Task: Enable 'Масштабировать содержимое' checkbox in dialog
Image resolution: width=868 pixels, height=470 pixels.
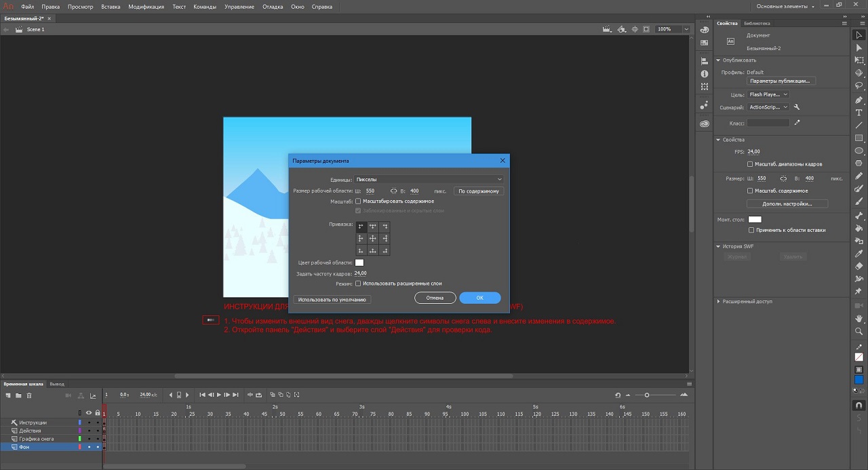Action: 358,201
